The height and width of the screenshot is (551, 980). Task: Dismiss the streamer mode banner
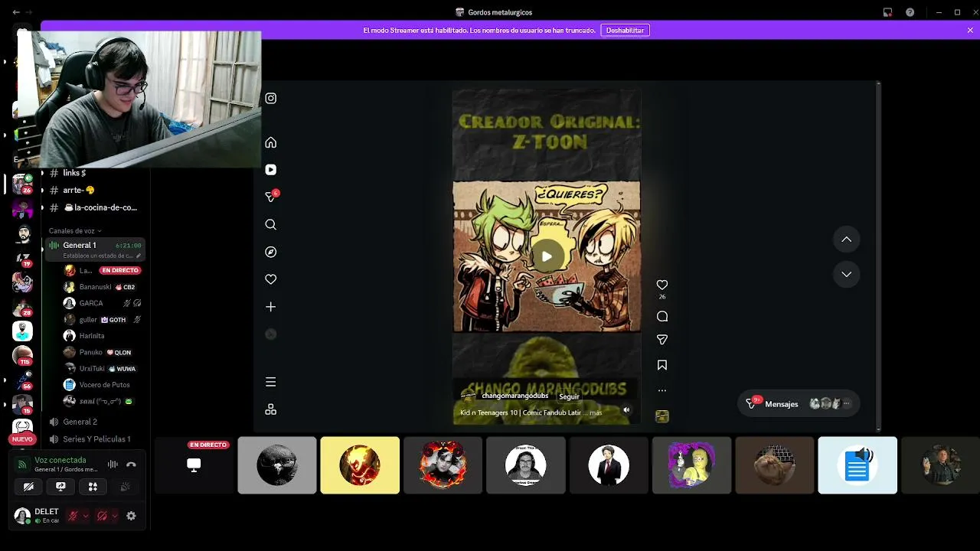tap(970, 31)
